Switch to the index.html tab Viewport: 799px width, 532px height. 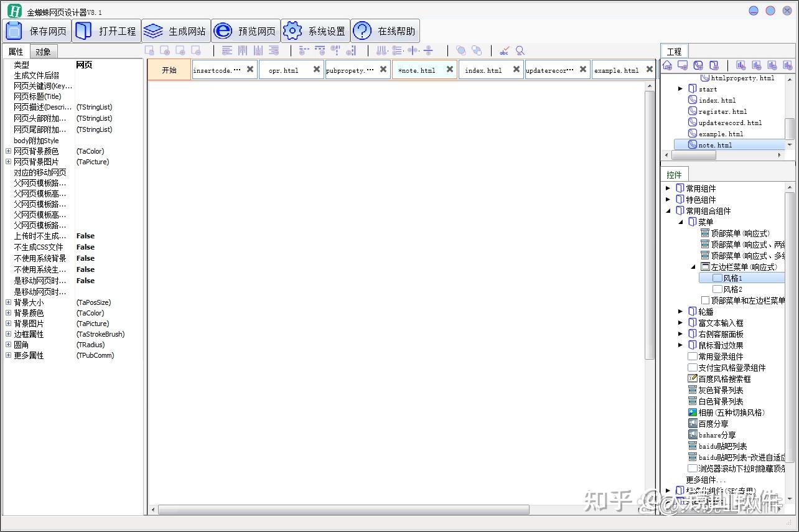[484, 70]
